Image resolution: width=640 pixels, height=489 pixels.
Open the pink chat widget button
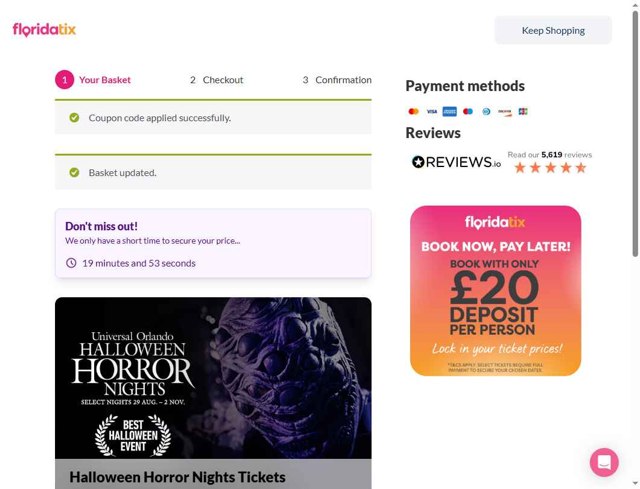(x=604, y=462)
